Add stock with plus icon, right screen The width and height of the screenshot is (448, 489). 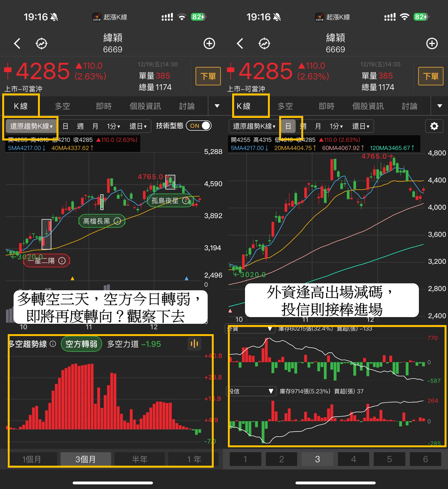pyautogui.click(x=432, y=43)
